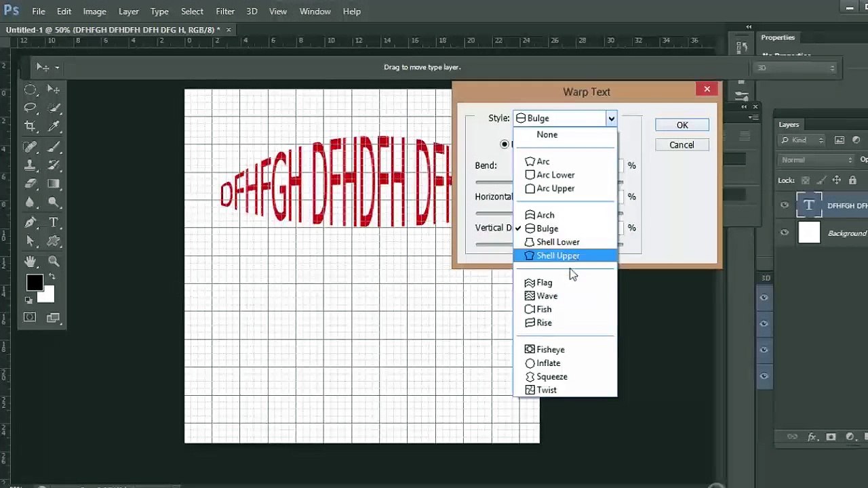Select the Eyedropper tool
Viewport: 868px width, 488px height.
pyautogui.click(x=54, y=126)
